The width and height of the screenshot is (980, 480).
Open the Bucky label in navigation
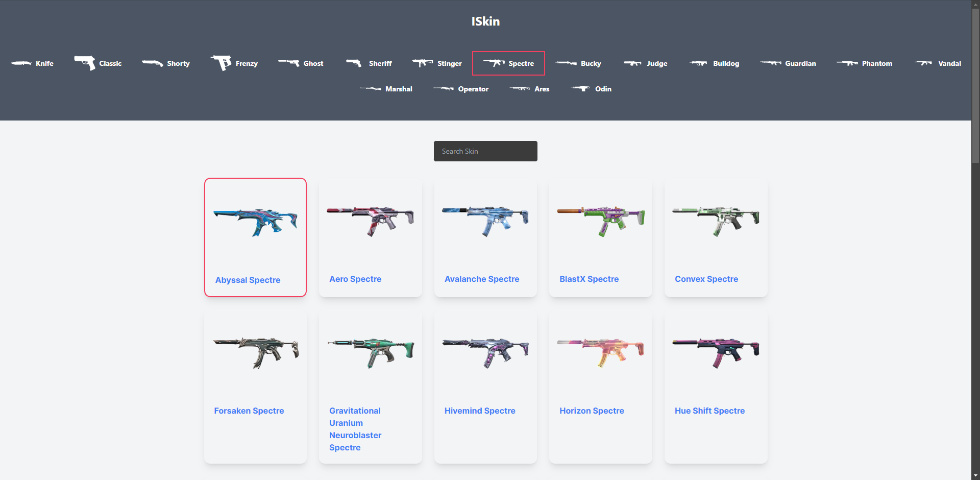tap(591, 63)
